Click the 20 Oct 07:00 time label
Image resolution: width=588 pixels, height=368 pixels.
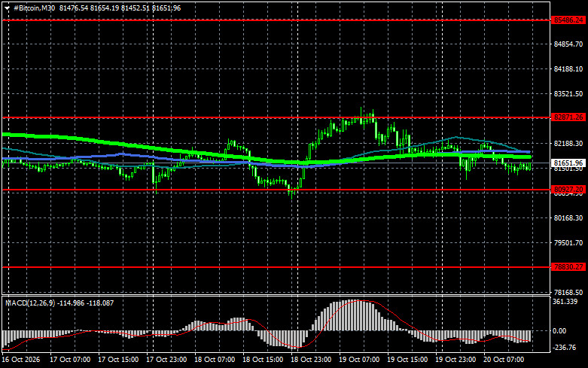[504, 360]
